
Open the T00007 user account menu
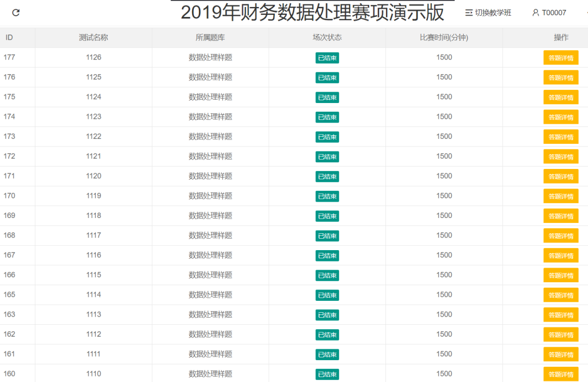pos(549,13)
